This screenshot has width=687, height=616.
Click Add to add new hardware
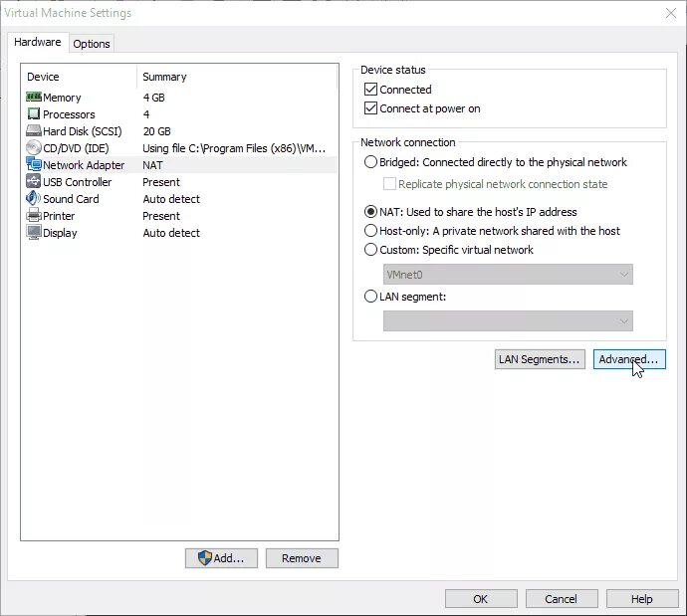tap(221, 558)
